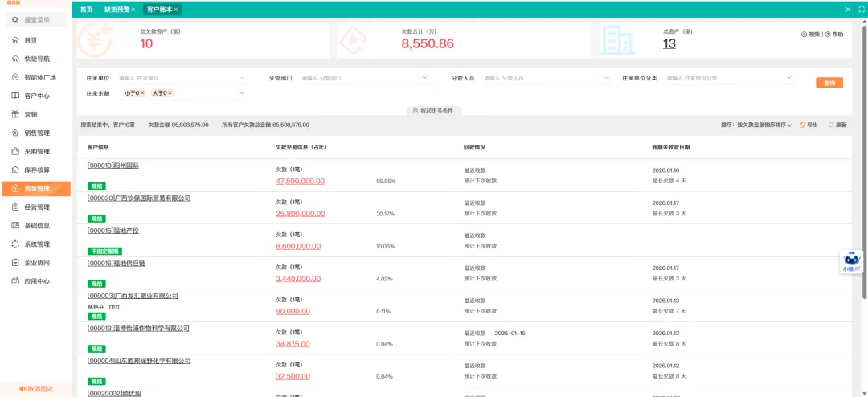Click debt amount 90,000.00
The image size is (868, 397).
[293, 312]
